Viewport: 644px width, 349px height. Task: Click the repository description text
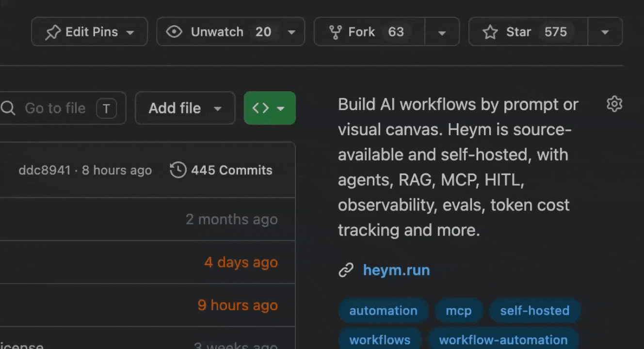458,167
